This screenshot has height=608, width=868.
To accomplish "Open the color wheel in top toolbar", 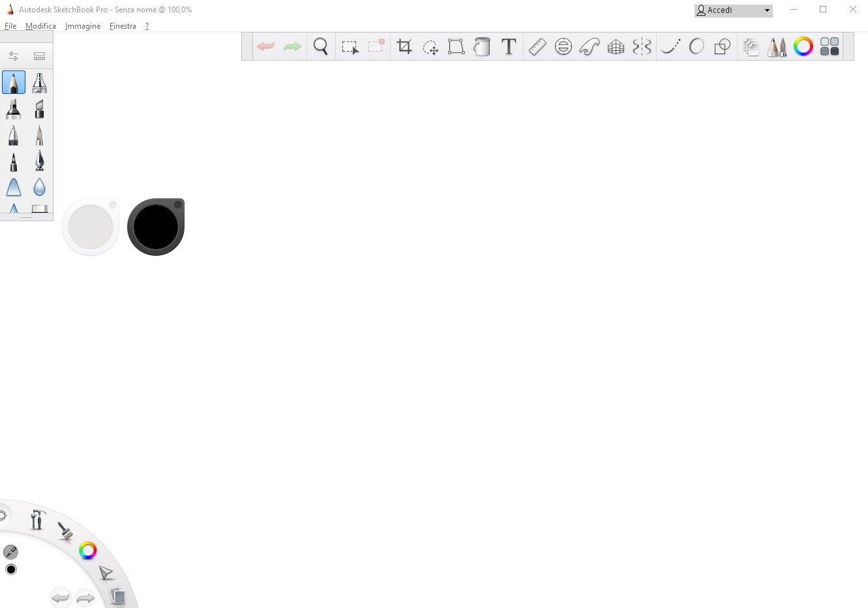I will click(803, 46).
